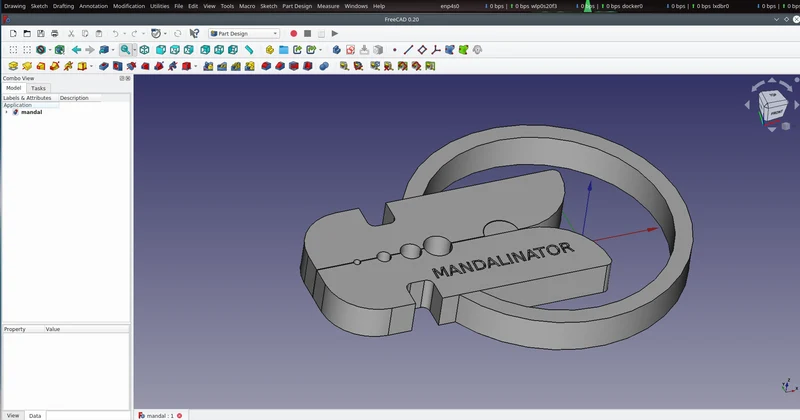Click the Create Sketch red icon
Viewport: 800px width, 420px height.
pyautogui.click(x=351, y=50)
